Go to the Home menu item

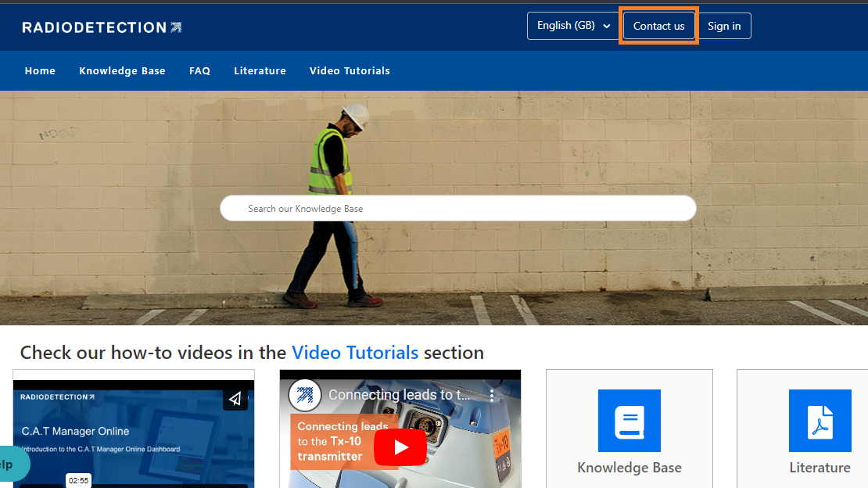tap(40, 71)
